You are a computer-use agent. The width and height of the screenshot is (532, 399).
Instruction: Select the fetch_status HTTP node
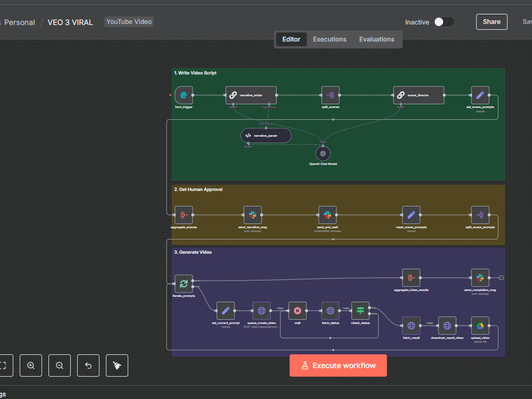[x=330, y=311]
